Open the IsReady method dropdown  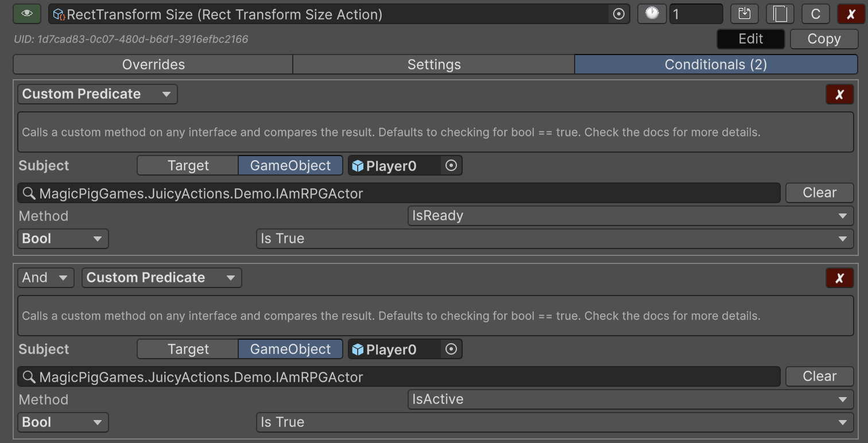point(630,216)
